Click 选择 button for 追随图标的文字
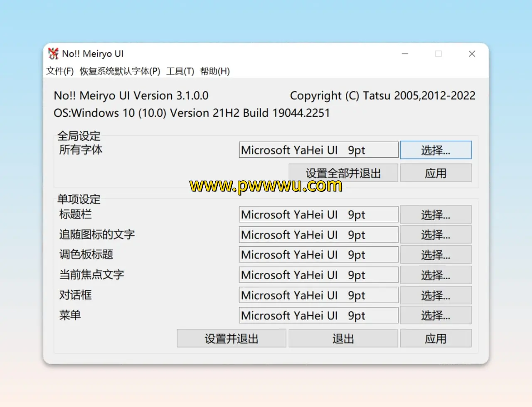 (436, 235)
